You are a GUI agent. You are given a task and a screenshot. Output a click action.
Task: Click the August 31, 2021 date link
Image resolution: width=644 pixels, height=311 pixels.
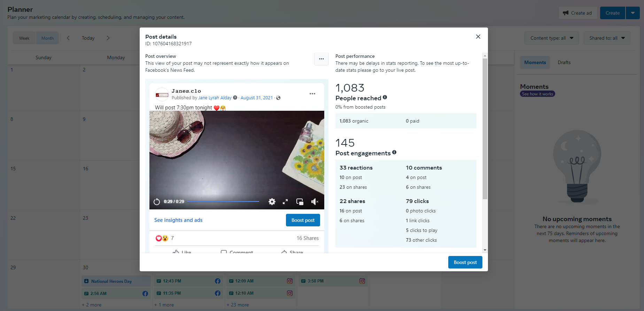pyautogui.click(x=257, y=98)
